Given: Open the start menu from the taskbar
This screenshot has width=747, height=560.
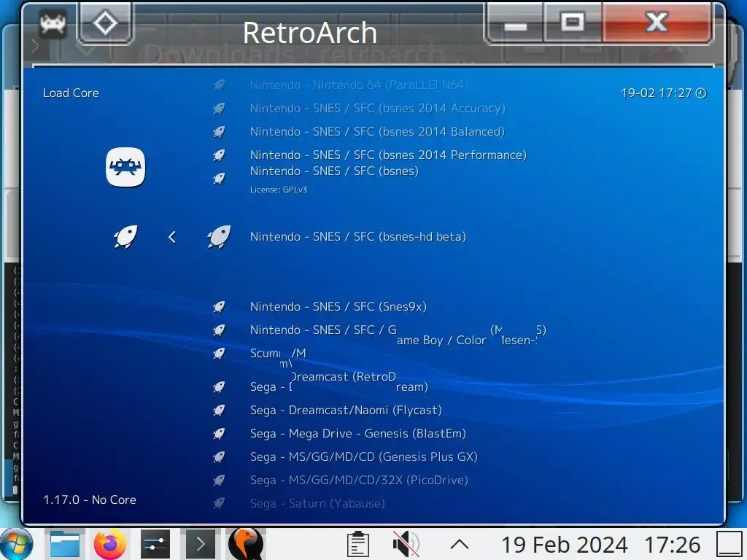Looking at the screenshot, I should pos(17,544).
